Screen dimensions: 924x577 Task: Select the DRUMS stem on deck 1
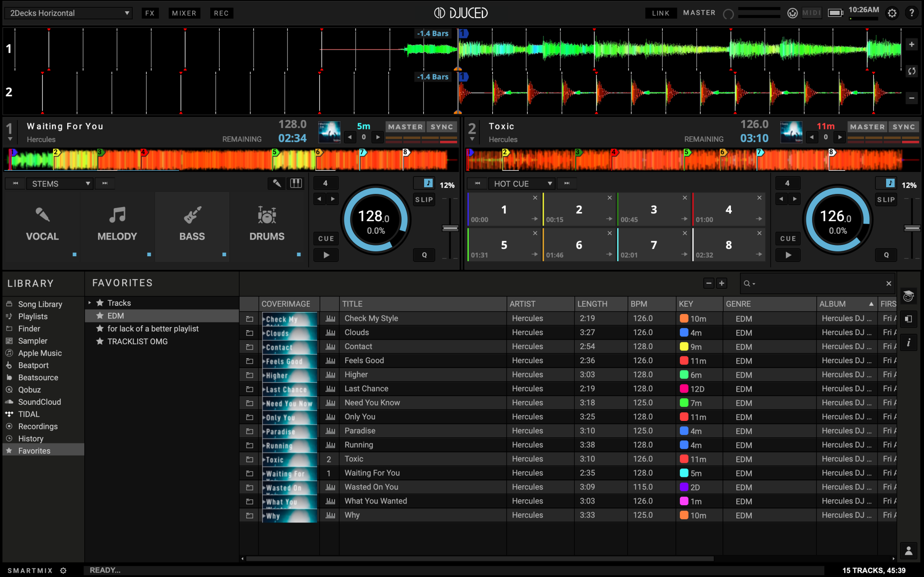click(x=267, y=226)
